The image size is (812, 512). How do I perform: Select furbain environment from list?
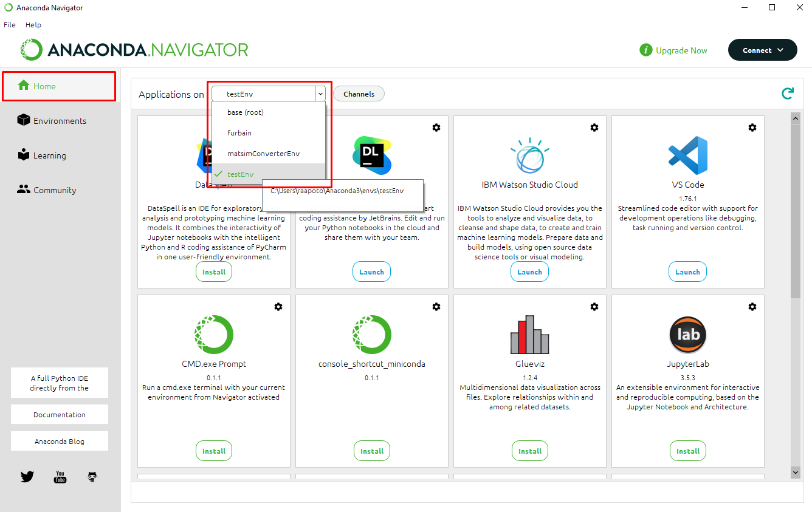click(x=269, y=133)
